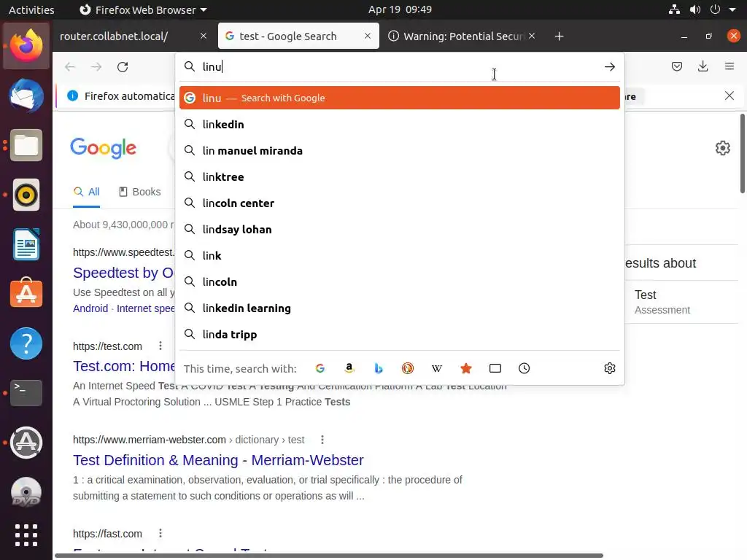Image resolution: width=747 pixels, height=560 pixels.
Task: Open Terminal from the dock
Action: pyautogui.click(x=26, y=393)
